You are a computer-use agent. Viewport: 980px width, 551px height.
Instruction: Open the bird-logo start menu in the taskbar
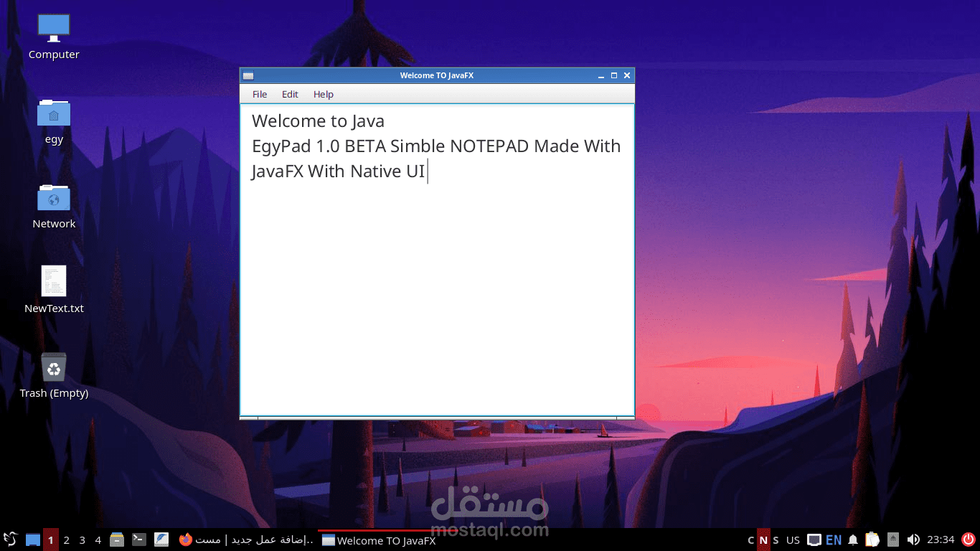click(10, 540)
